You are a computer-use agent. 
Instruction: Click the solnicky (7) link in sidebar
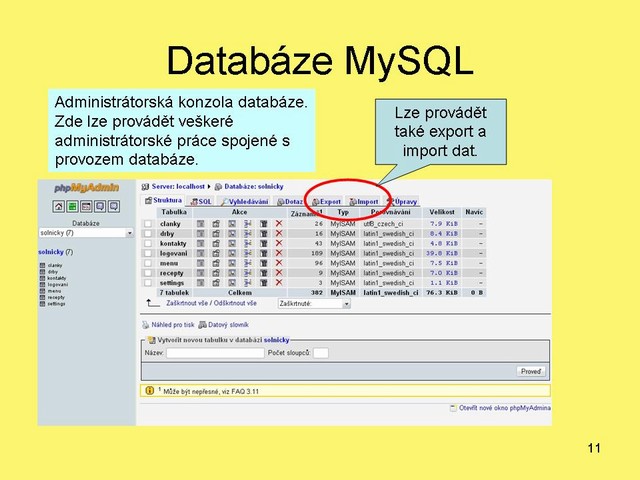pyautogui.click(x=56, y=252)
